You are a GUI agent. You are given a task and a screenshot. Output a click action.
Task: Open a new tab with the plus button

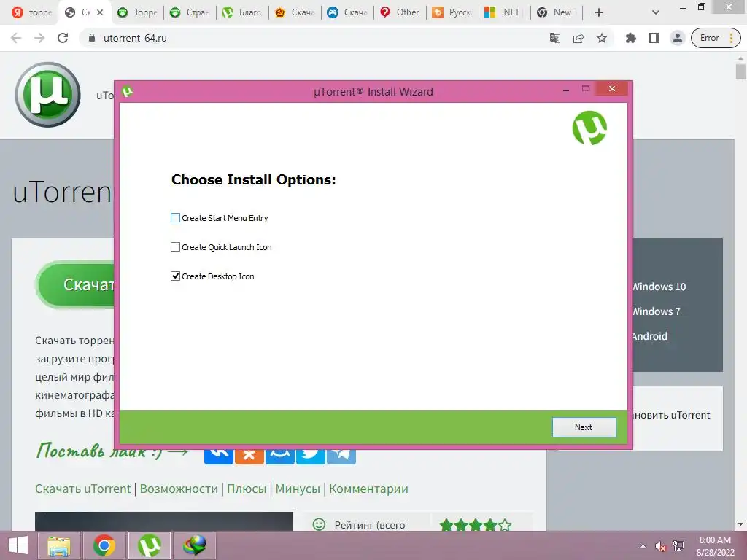point(599,12)
